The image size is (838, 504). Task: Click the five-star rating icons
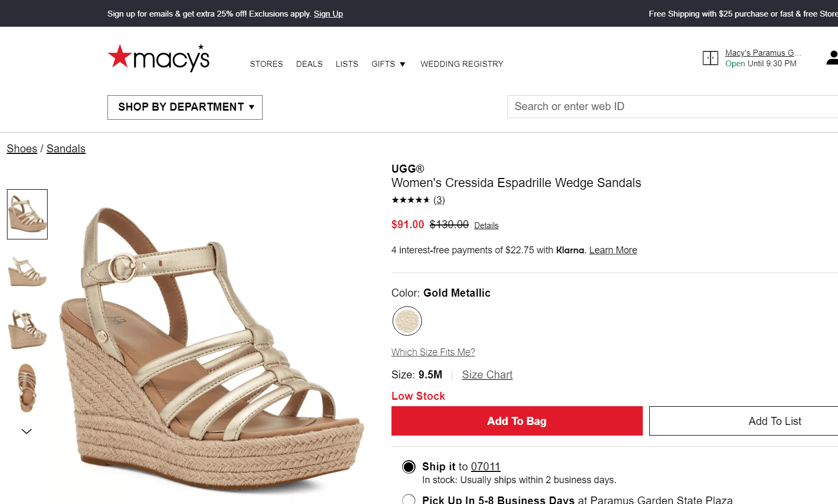pos(410,200)
